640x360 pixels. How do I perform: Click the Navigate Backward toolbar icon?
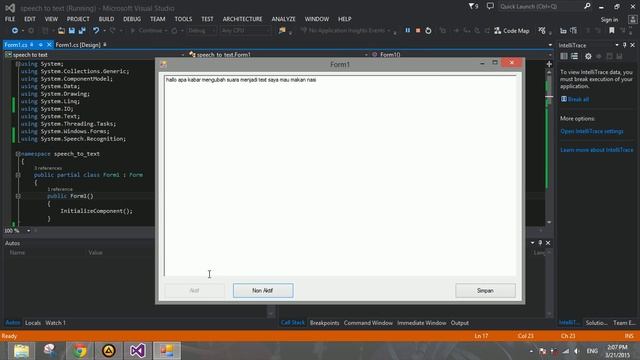[15, 31]
